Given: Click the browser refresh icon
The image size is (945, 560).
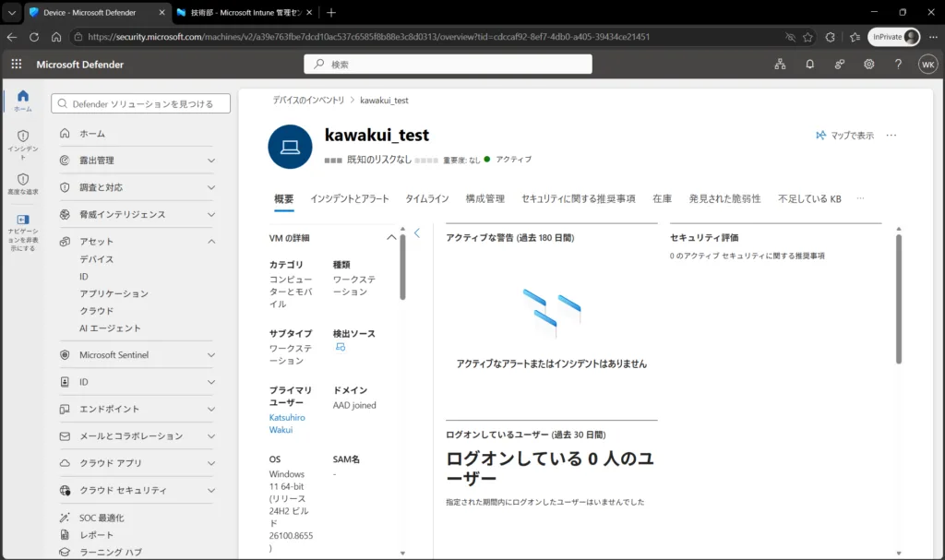Looking at the screenshot, I should coord(34,37).
